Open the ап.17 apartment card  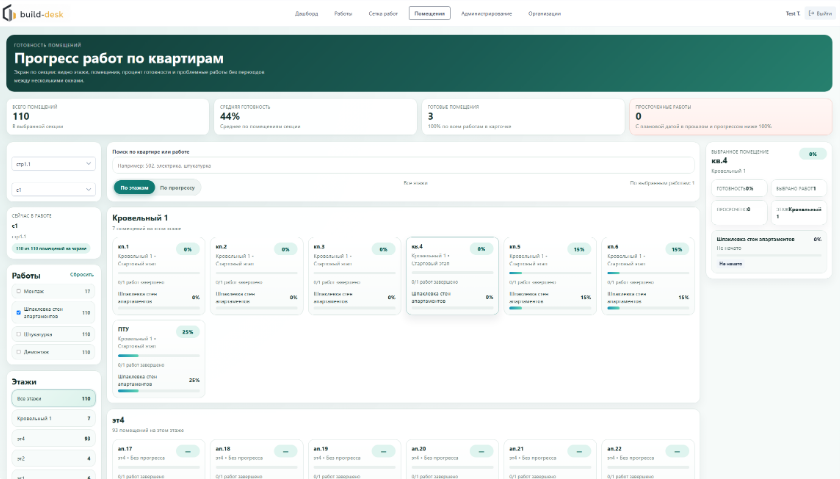click(159, 460)
